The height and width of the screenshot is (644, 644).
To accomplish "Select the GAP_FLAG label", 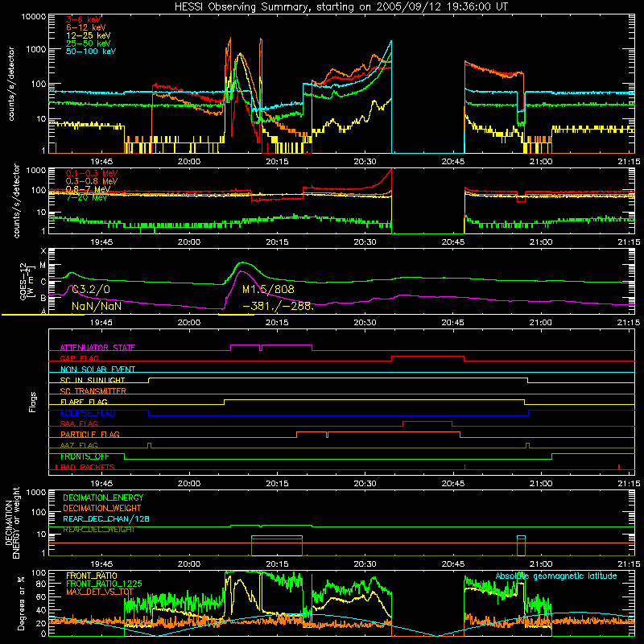I will (79, 358).
